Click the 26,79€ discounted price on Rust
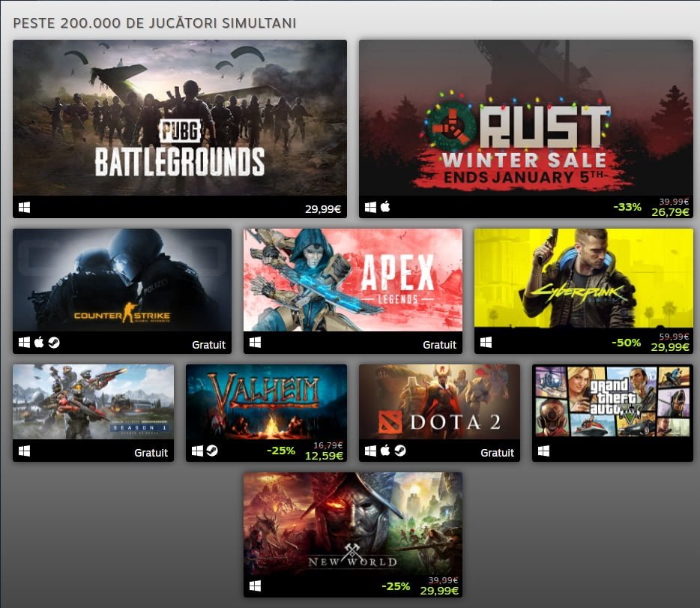The width and height of the screenshot is (700, 608). tap(670, 212)
